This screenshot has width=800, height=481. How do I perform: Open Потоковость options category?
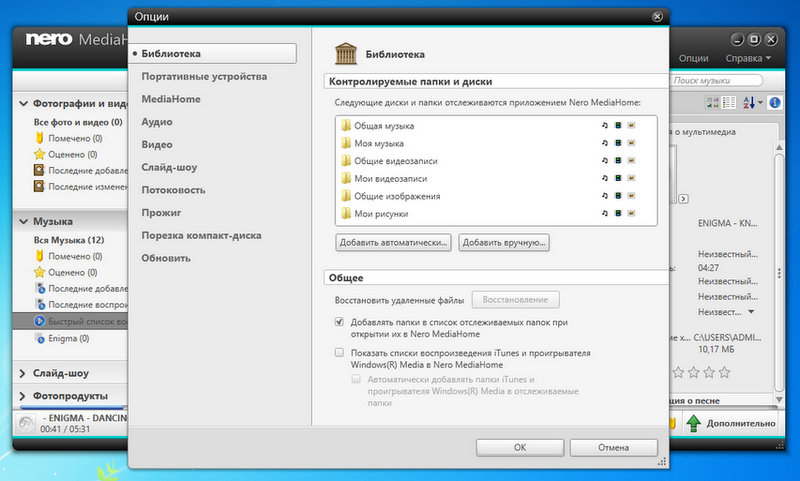[x=173, y=190]
